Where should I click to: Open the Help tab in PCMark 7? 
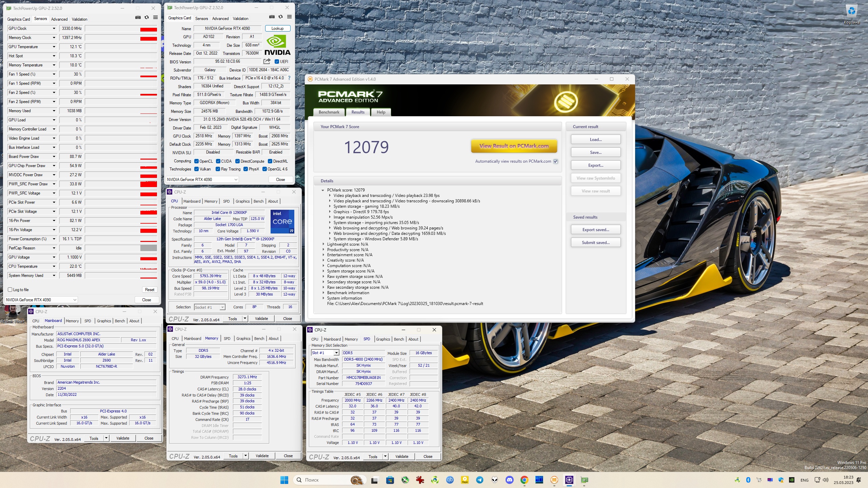(381, 112)
